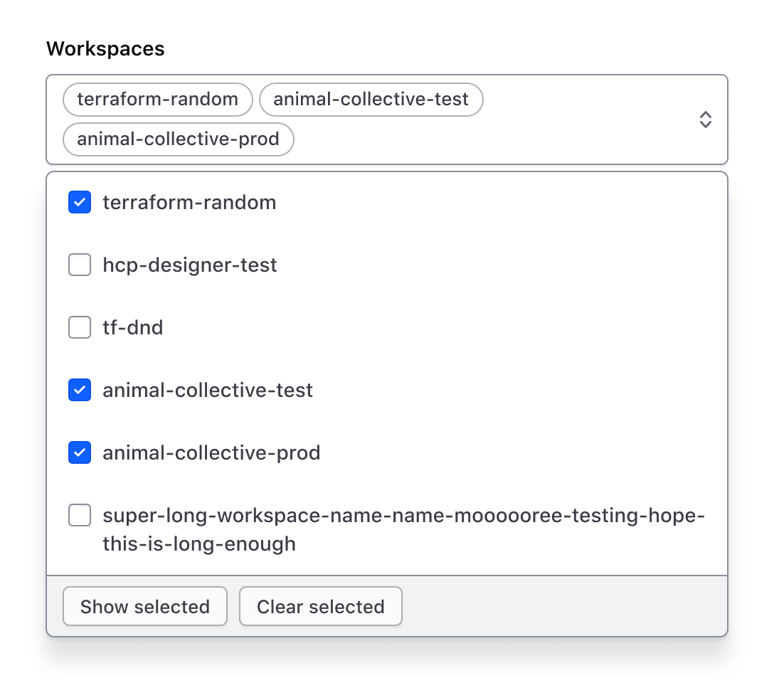Image resolution: width=774 pixels, height=700 pixels.
Task: Remove the terraform-random tag pill
Action: (x=157, y=100)
